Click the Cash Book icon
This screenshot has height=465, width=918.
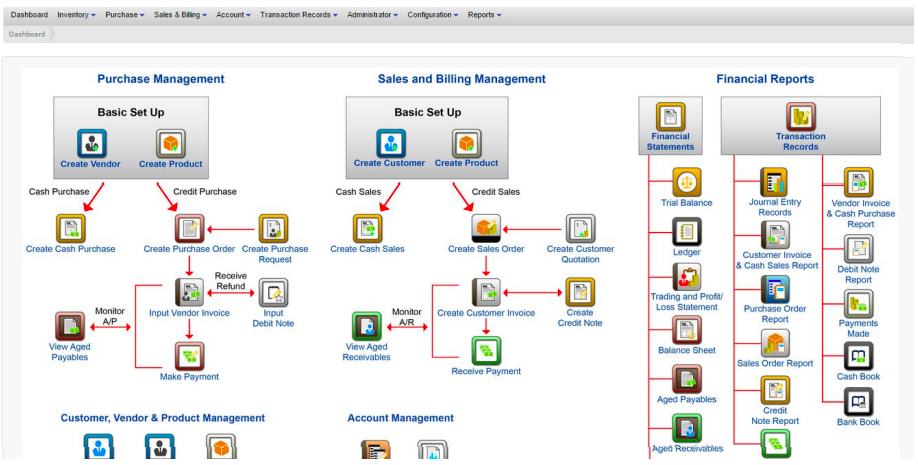click(858, 356)
